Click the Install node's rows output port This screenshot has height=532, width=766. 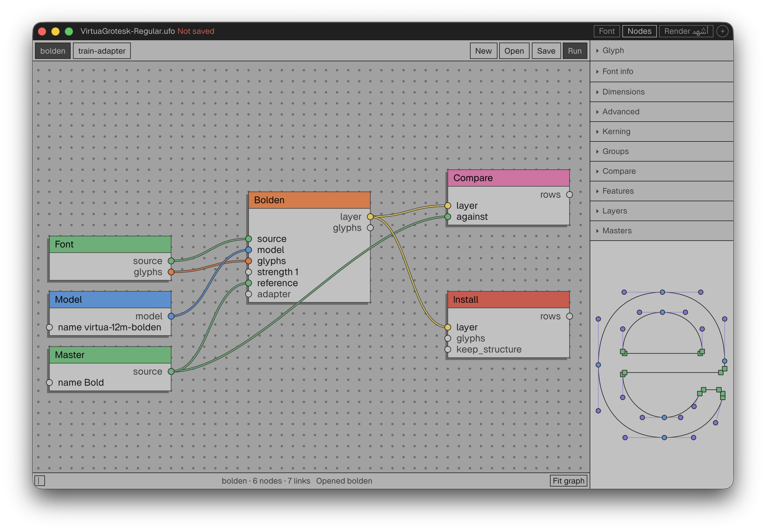tap(570, 316)
